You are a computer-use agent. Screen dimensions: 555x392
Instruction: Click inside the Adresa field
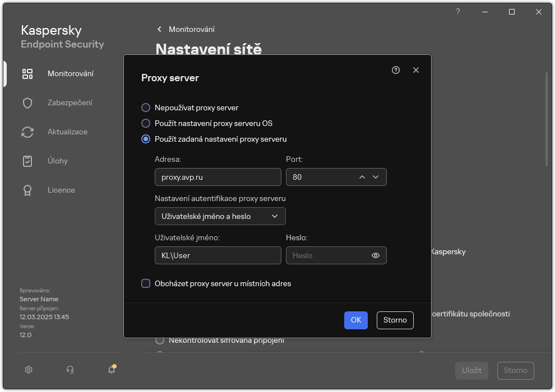218,177
